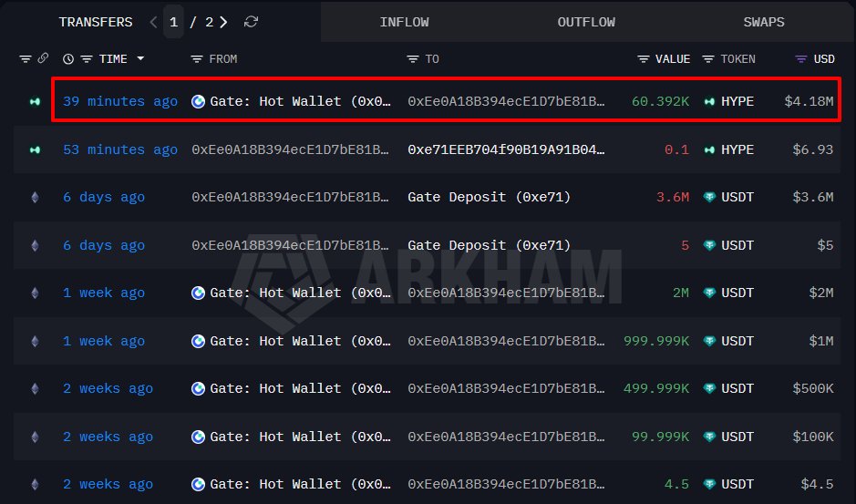
Task: Click the value 99.999K
Action: click(661, 437)
